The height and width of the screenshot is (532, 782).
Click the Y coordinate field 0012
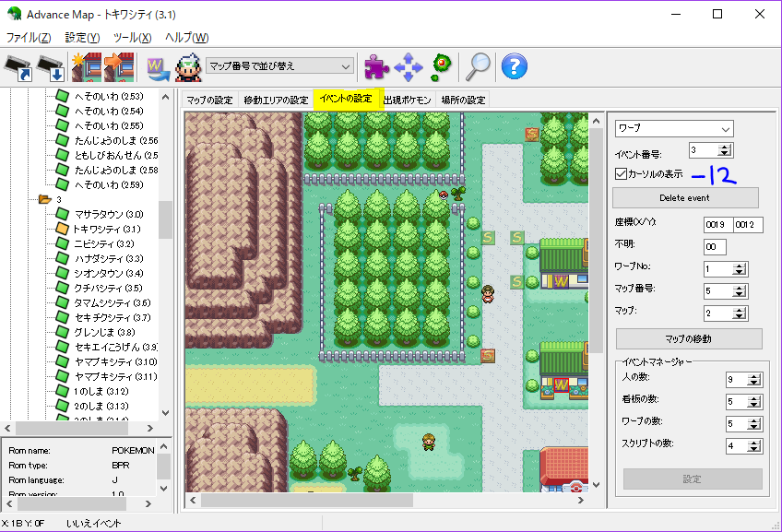748,225
